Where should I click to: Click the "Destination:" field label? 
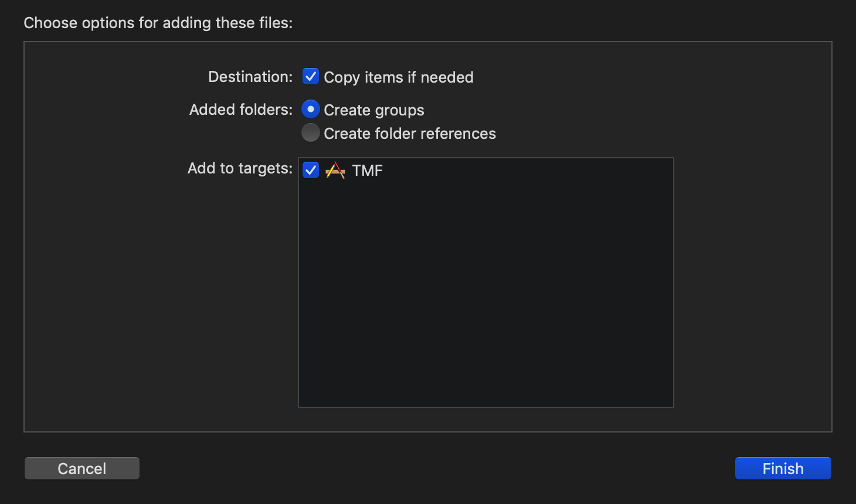[250, 77]
